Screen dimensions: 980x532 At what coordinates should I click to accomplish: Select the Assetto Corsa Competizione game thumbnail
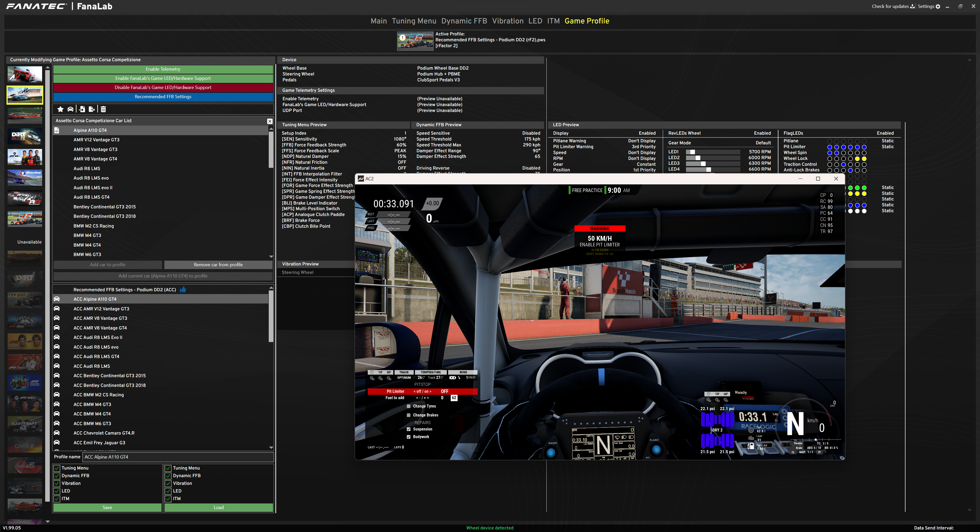tap(25, 95)
